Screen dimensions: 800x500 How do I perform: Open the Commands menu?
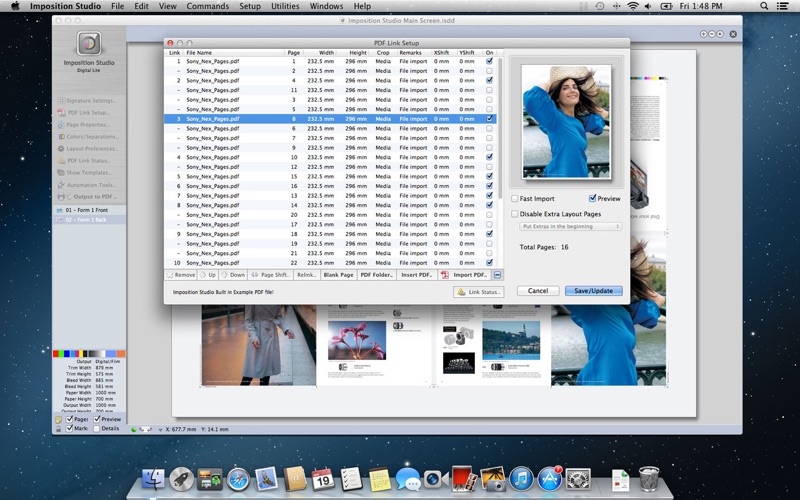pos(207,6)
